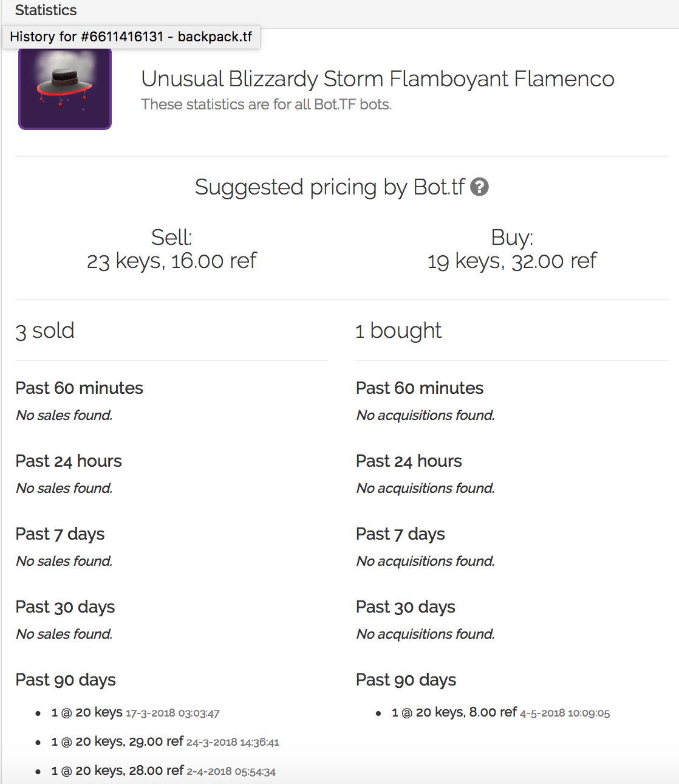Screen dimensions: 679x784
Task: Click Past 30 days under bought
Action: [x=406, y=607]
